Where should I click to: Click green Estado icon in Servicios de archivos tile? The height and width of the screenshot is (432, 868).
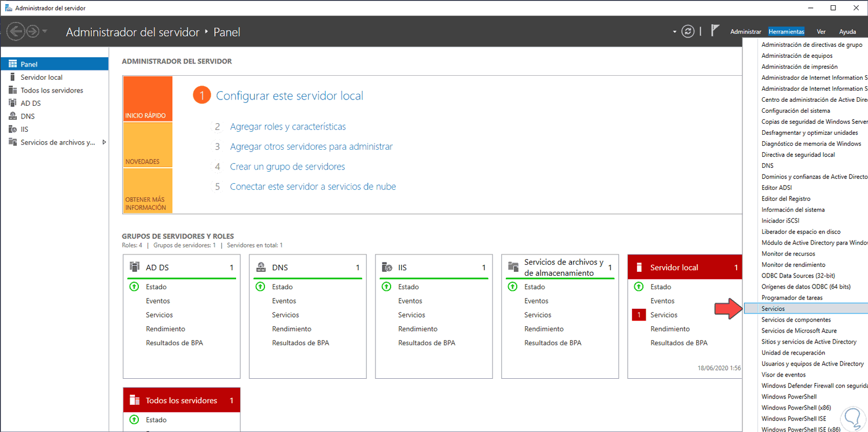coord(513,287)
